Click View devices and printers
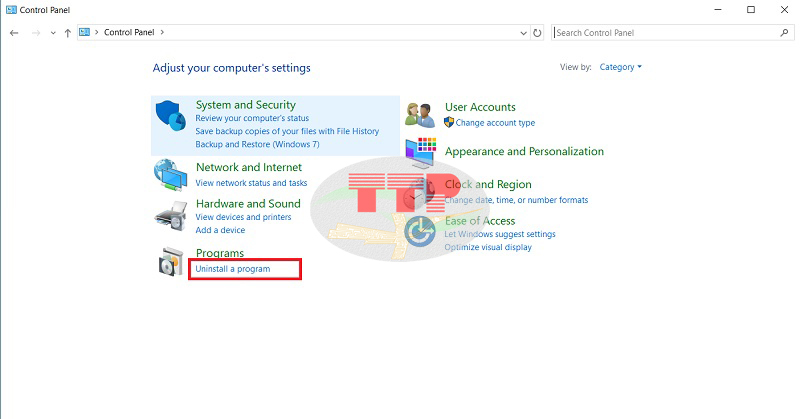 click(243, 217)
